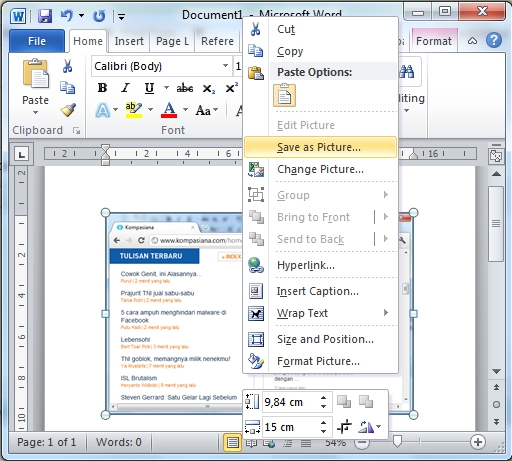Click the Undo arrow icon
This screenshot has width=512, height=461.
point(67,16)
